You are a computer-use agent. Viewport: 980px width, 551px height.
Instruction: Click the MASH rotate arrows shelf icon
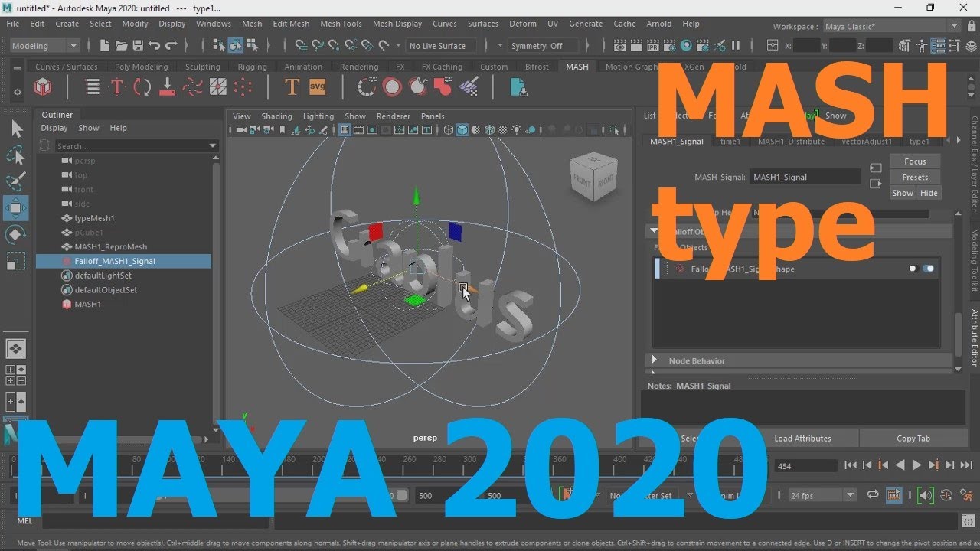tap(142, 87)
